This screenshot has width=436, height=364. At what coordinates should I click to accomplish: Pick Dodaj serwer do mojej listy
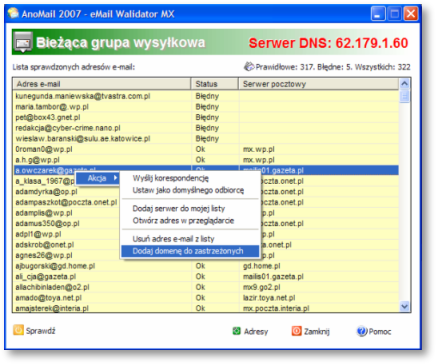pyautogui.click(x=179, y=209)
